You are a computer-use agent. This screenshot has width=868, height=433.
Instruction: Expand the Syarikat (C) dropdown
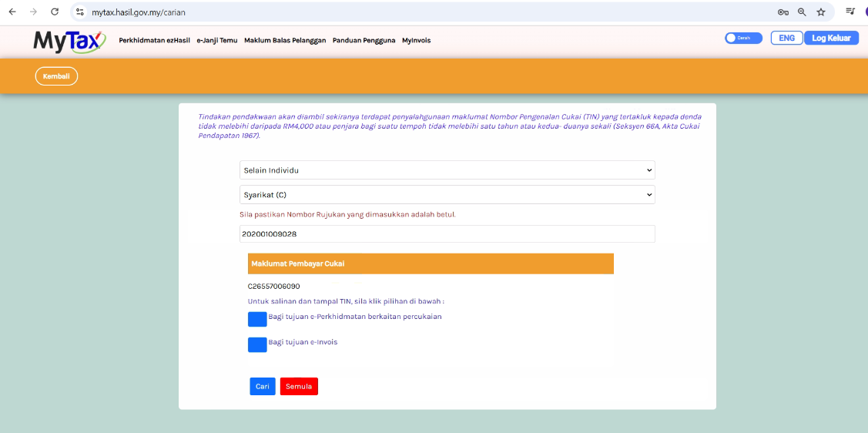coord(447,195)
